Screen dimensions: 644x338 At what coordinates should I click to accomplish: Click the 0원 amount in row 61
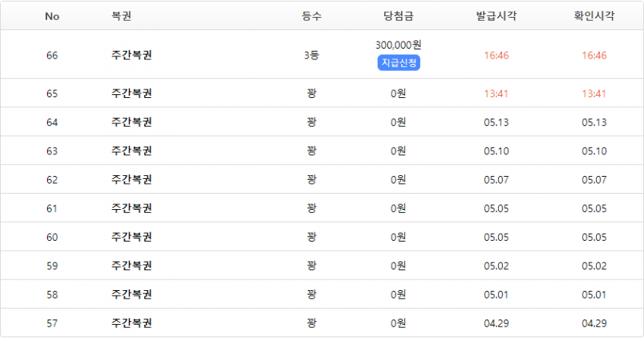coord(399,208)
